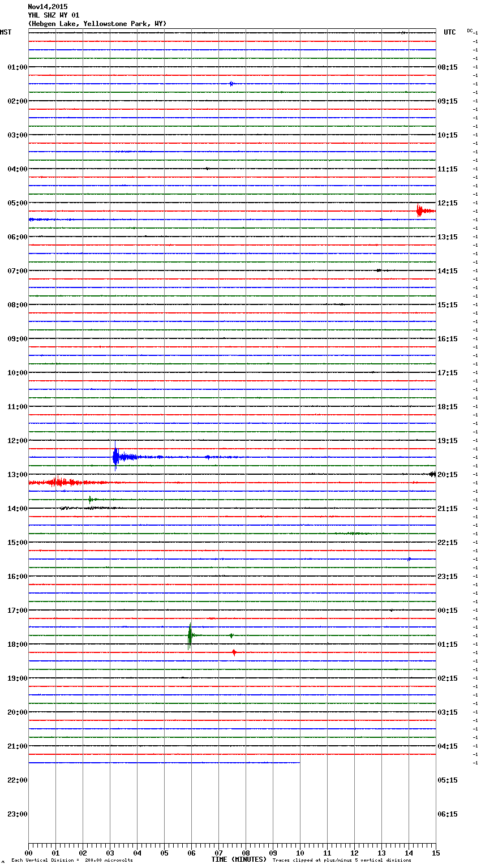Click the "Traces clipped at plus/minus 5 vertical divisions" note
481x868 pixels.
(342, 861)
